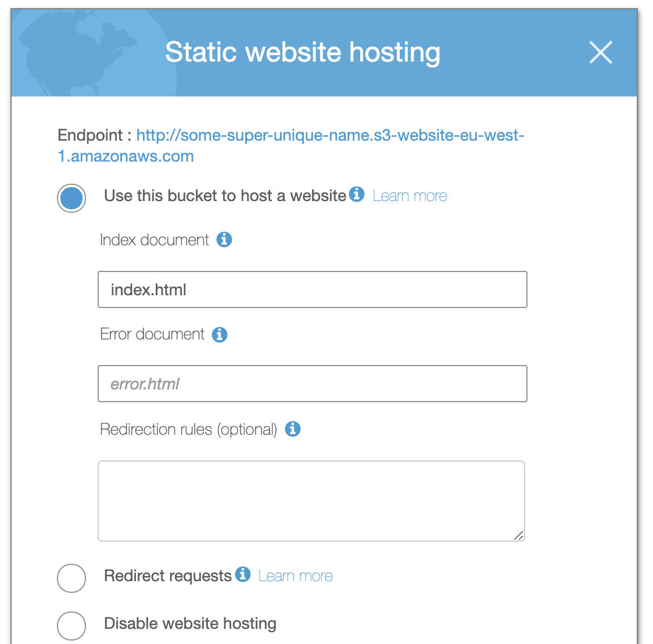Click the 'Index document' label text
This screenshot has width=653, height=644.
tap(155, 240)
